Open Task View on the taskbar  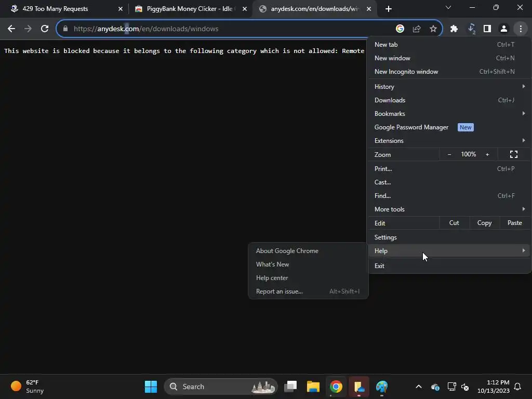click(x=290, y=387)
